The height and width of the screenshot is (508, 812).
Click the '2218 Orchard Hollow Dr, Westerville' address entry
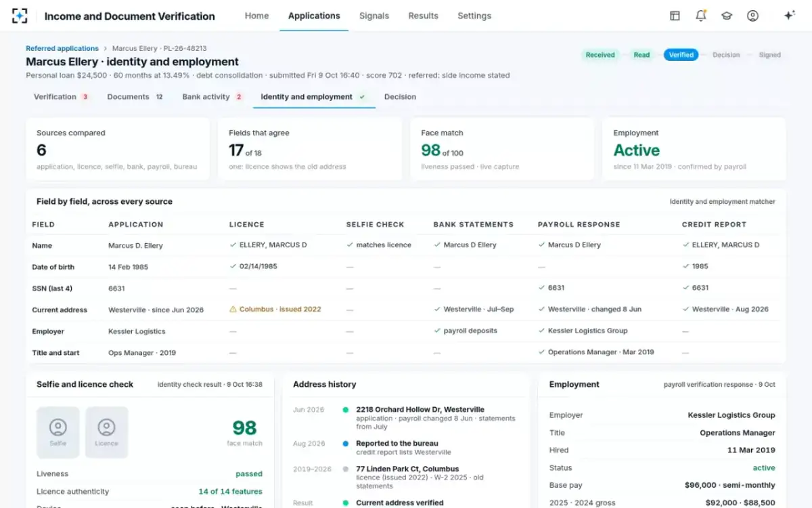[420, 410]
